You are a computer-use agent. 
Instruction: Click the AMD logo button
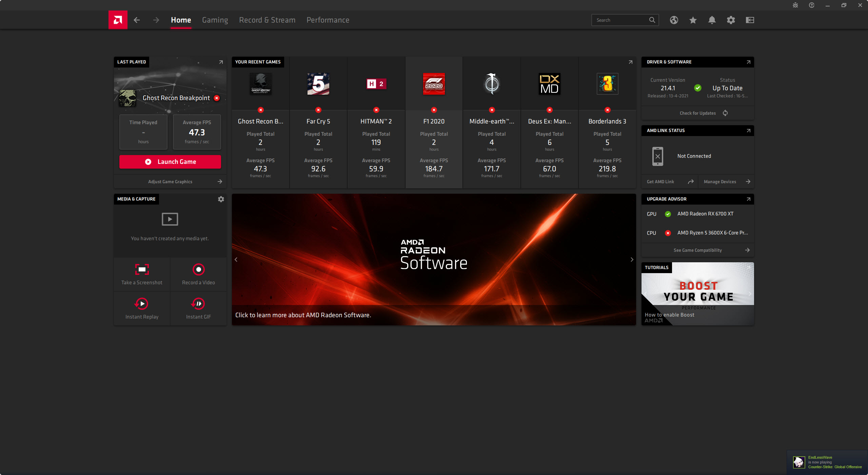pos(118,20)
